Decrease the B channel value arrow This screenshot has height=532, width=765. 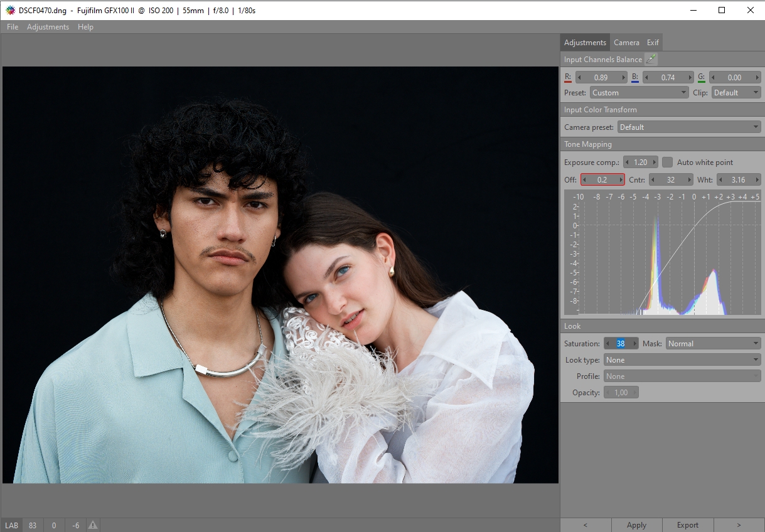[646, 78]
